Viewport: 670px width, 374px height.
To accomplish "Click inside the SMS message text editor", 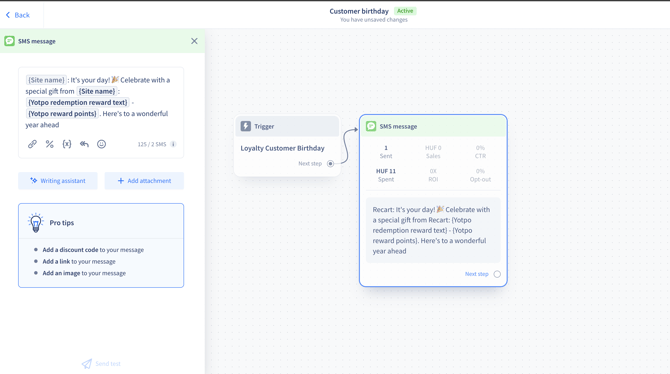I will (x=101, y=103).
